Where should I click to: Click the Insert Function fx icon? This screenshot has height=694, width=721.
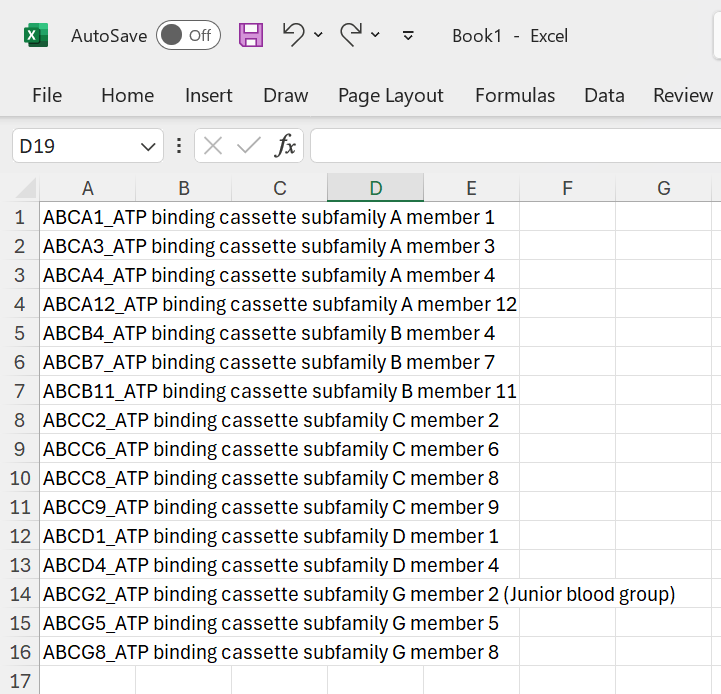(285, 146)
